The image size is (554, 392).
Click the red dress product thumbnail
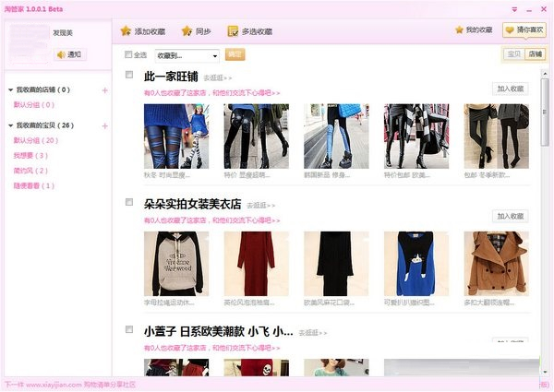click(x=256, y=263)
